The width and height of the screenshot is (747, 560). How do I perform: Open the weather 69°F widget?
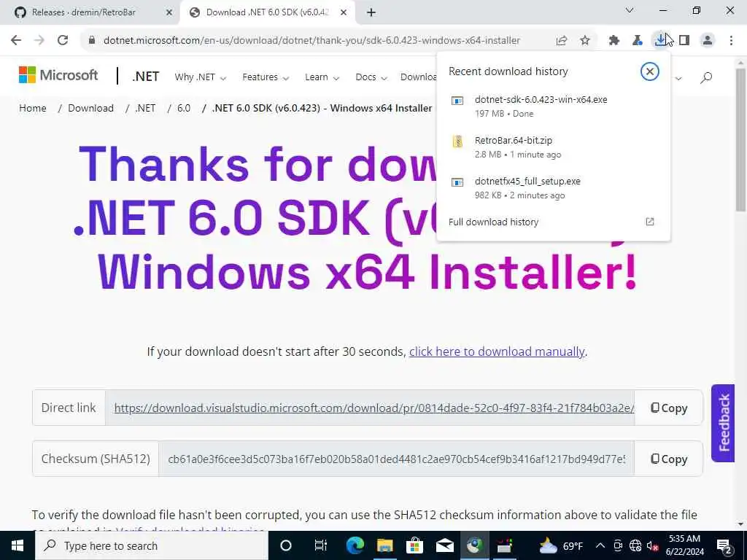click(561, 545)
